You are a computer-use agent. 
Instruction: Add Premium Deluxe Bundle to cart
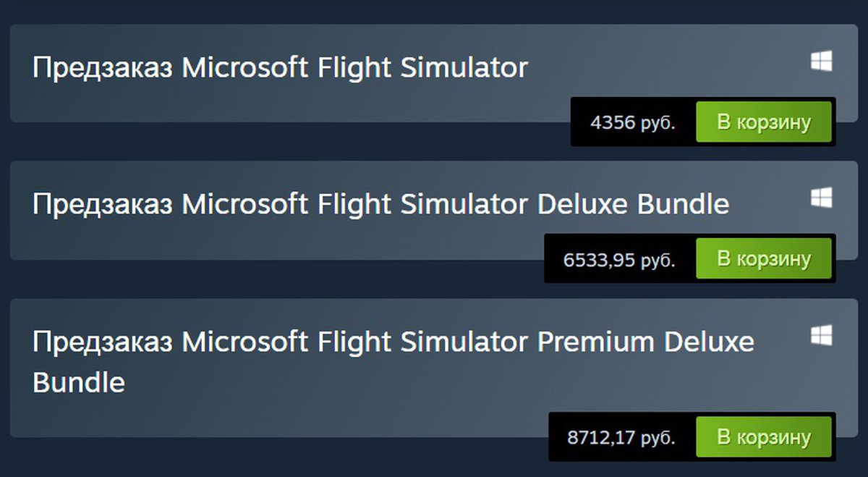764,437
